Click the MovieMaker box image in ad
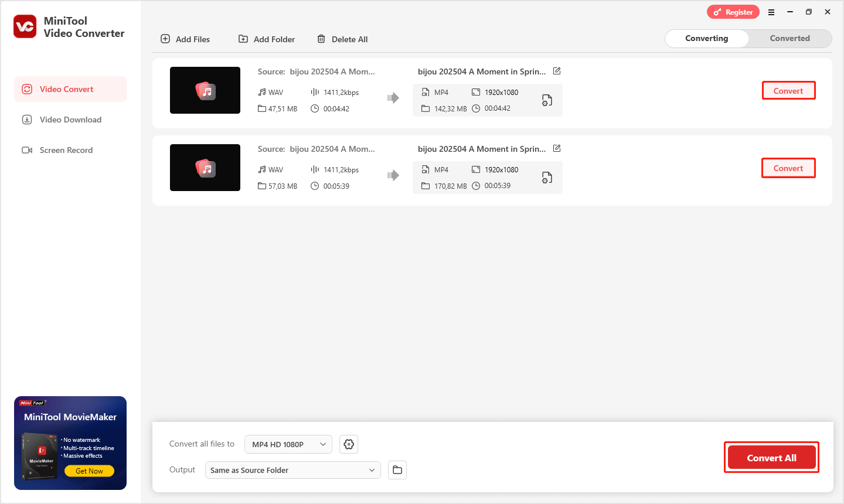Viewport: 844px width, 504px height. [x=40, y=457]
